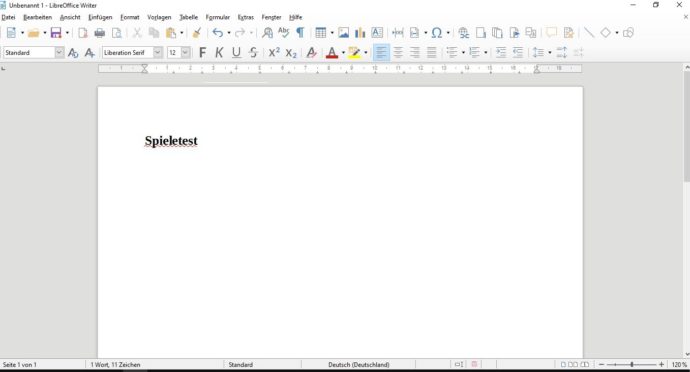Click the word count in status bar
The image size is (690, 372).
tap(115, 365)
